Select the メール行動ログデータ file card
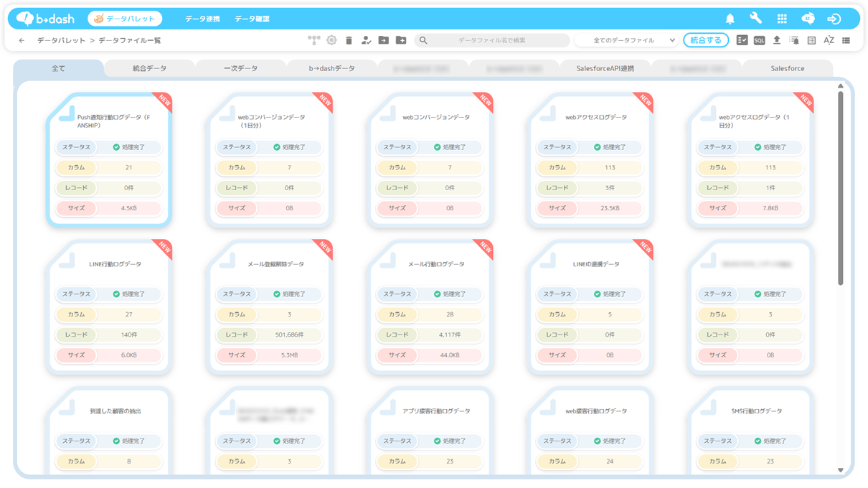 click(430, 307)
